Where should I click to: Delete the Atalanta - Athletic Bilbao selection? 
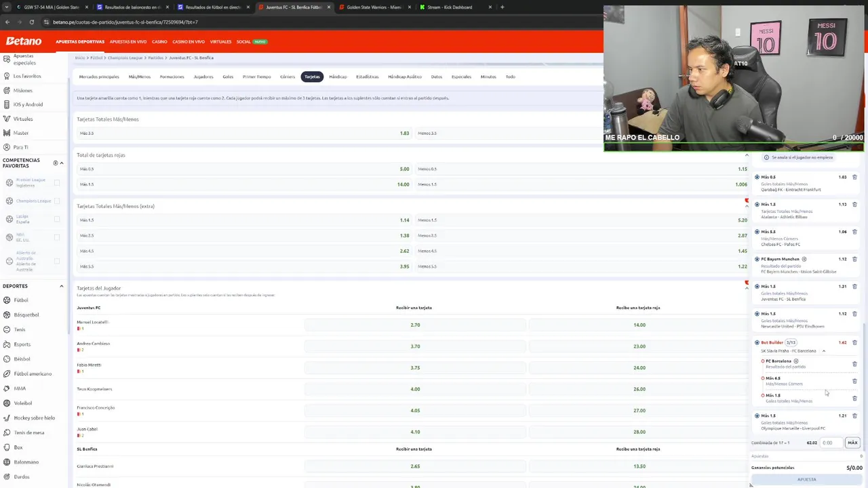(854, 204)
